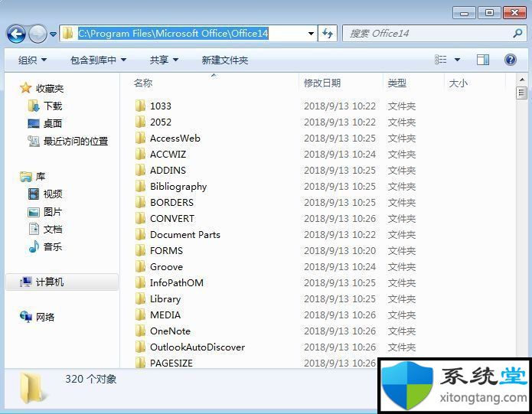The height and width of the screenshot is (414, 532).
Task: Click the OneNote folder icon
Action: [140, 331]
